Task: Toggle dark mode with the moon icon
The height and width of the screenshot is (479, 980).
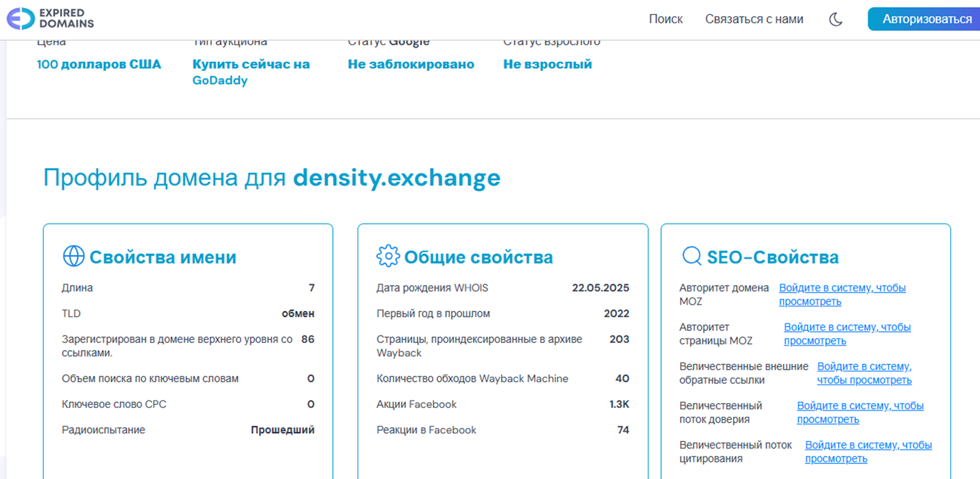Action: [835, 20]
